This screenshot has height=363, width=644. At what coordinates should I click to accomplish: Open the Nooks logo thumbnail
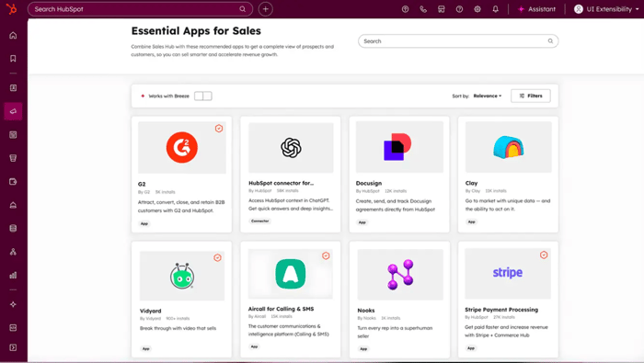click(400, 275)
